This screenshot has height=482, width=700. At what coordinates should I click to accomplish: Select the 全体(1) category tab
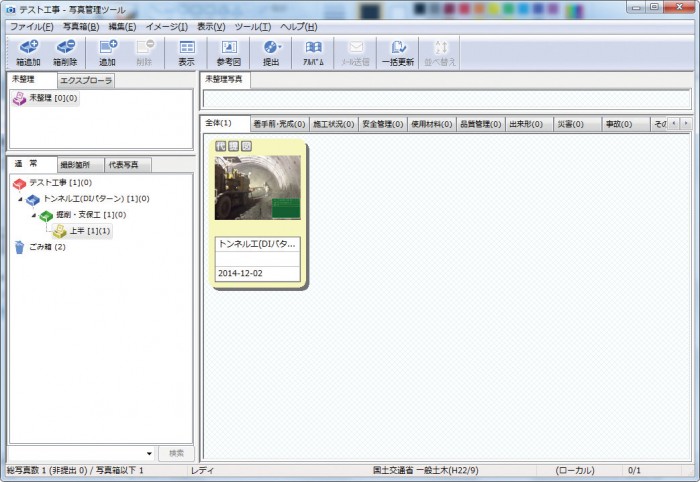coord(225,123)
